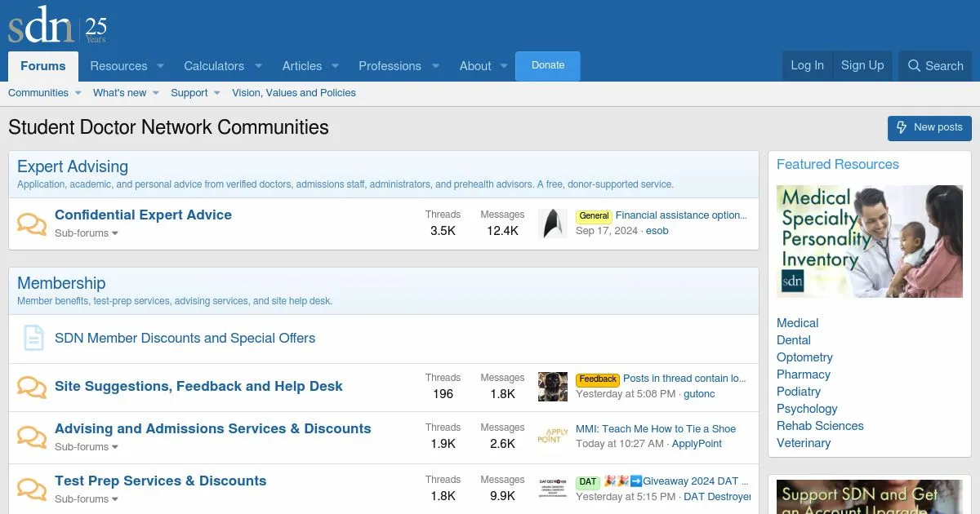Screen dimensions: 980x514
Task: Open the Veterinary resource link
Action: coord(804,443)
